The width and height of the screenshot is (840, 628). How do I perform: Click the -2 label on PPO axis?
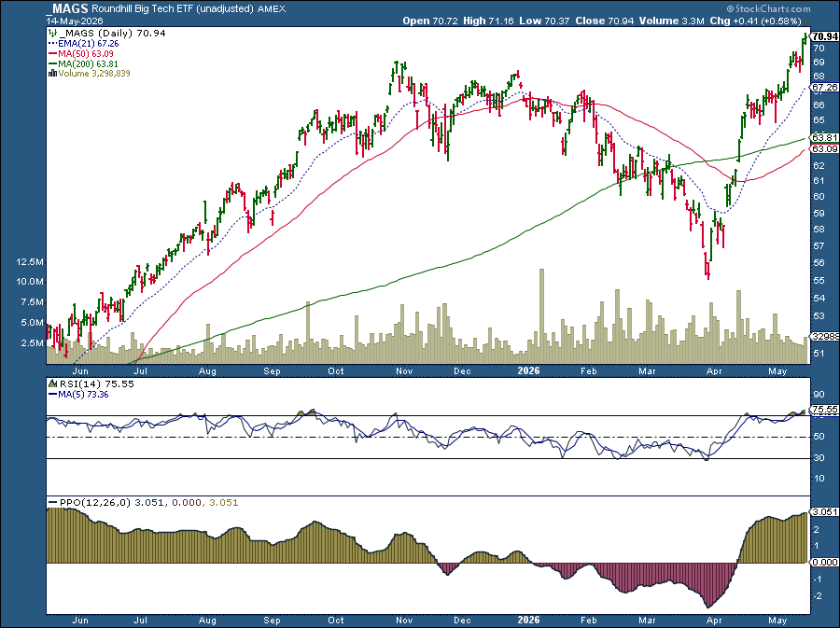818,596
